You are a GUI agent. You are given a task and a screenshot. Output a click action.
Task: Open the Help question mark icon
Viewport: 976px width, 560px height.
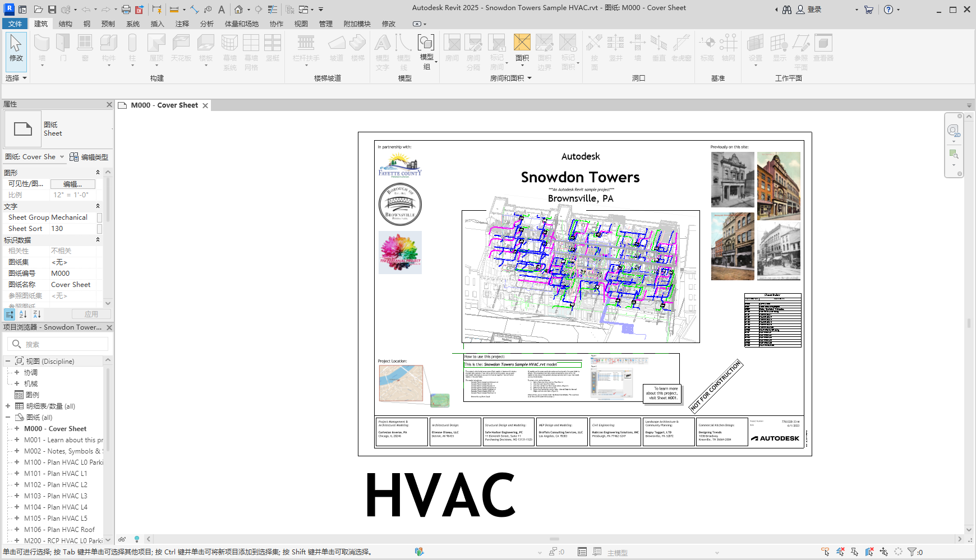tap(888, 10)
